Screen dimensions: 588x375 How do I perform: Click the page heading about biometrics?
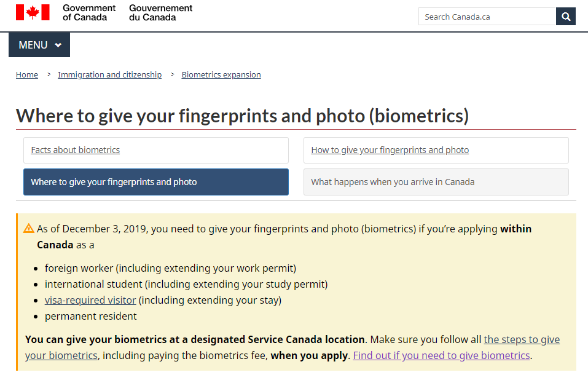[242, 116]
